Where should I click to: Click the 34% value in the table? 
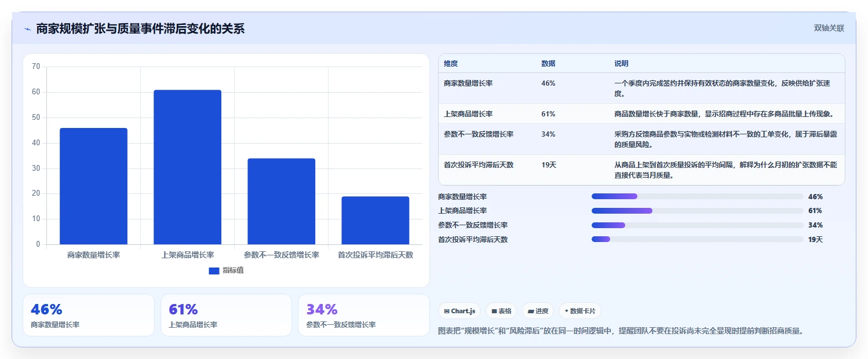[548, 134]
